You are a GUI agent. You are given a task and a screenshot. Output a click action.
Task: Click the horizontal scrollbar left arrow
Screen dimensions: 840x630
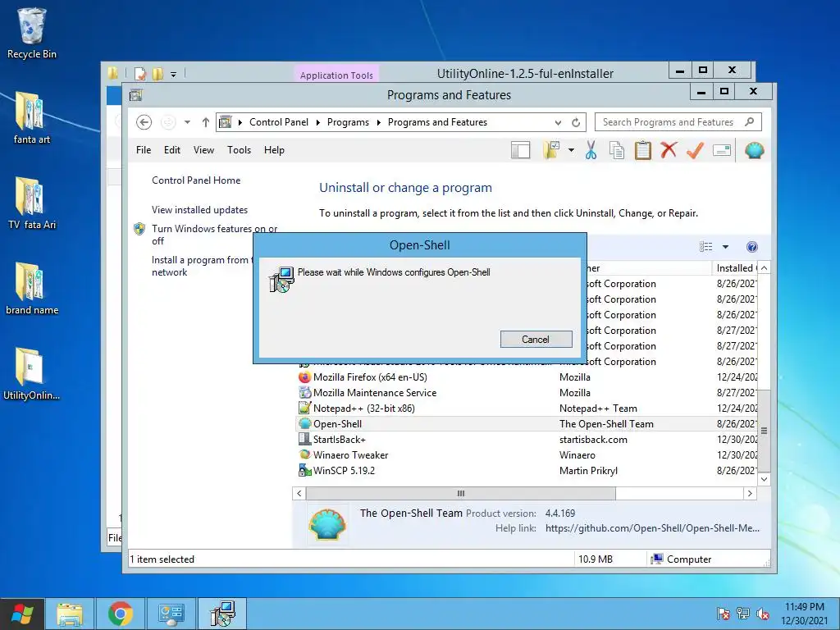coord(299,493)
